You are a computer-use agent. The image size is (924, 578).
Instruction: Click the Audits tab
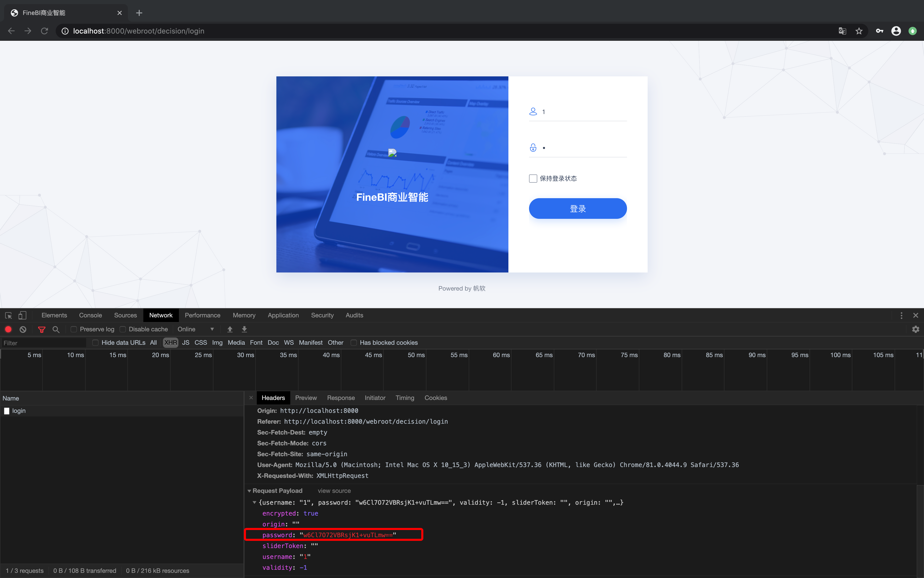[354, 315]
